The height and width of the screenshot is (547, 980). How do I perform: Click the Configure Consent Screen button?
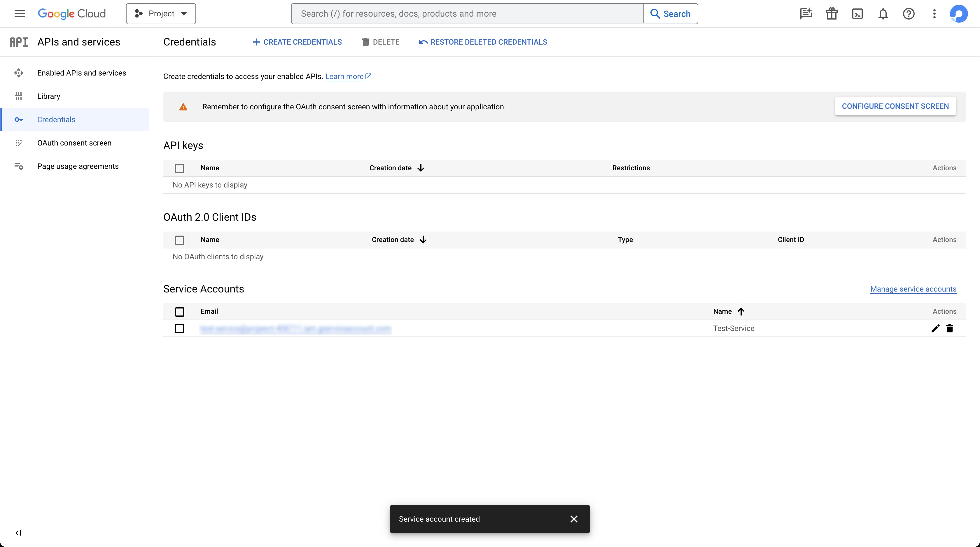click(895, 106)
